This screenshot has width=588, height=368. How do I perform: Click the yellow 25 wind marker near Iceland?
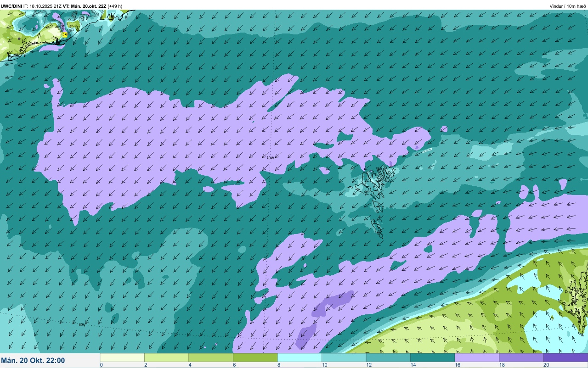point(65,34)
